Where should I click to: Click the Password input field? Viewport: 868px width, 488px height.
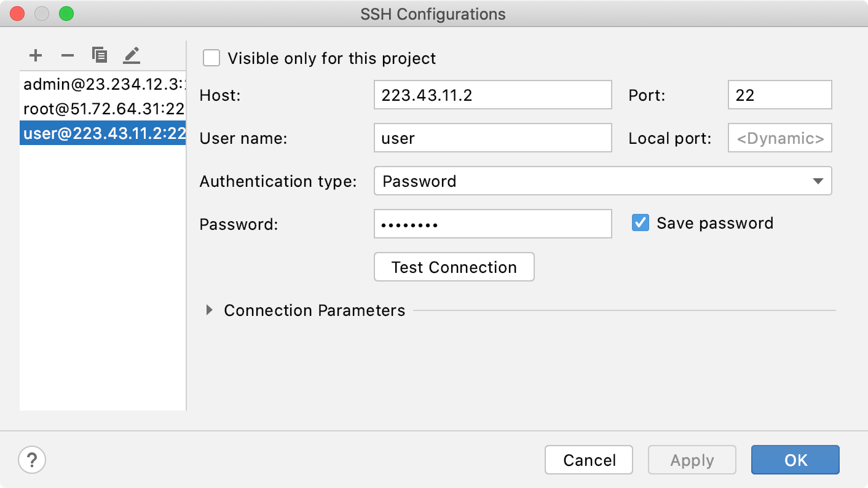click(x=492, y=224)
